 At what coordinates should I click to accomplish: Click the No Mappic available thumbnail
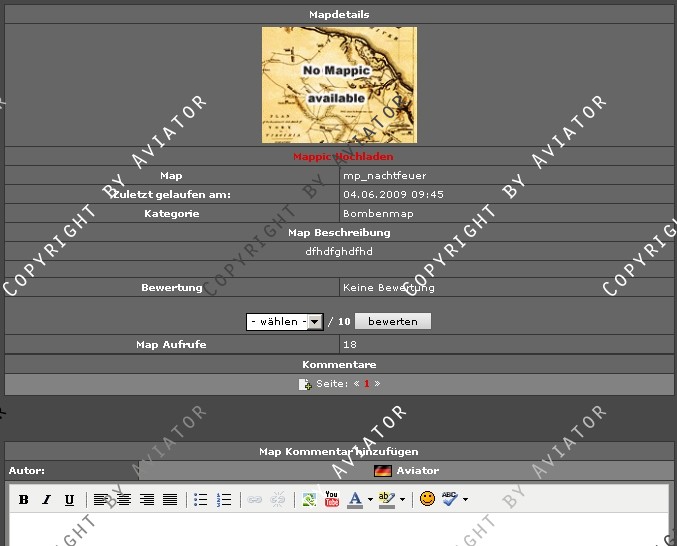pyautogui.click(x=339, y=85)
